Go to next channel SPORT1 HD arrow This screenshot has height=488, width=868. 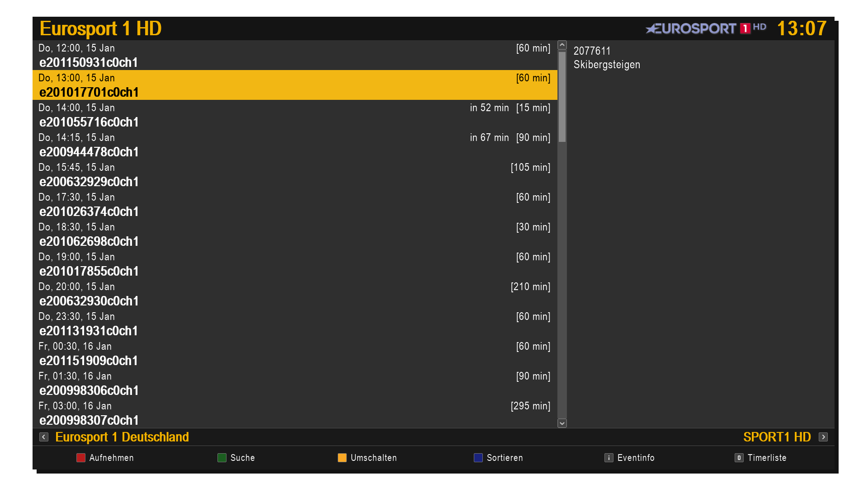coord(823,437)
